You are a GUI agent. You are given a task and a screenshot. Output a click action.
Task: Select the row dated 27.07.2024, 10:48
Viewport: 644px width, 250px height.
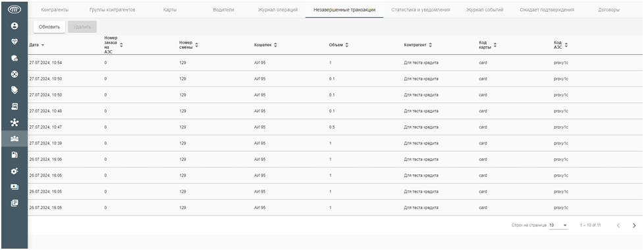pyautogui.click(x=335, y=111)
